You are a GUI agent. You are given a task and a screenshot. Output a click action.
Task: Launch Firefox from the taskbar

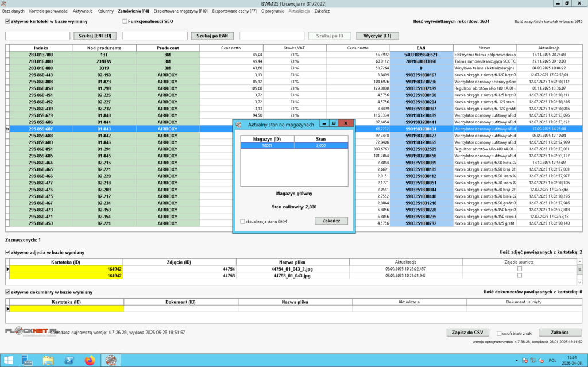(x=89, y=360)
